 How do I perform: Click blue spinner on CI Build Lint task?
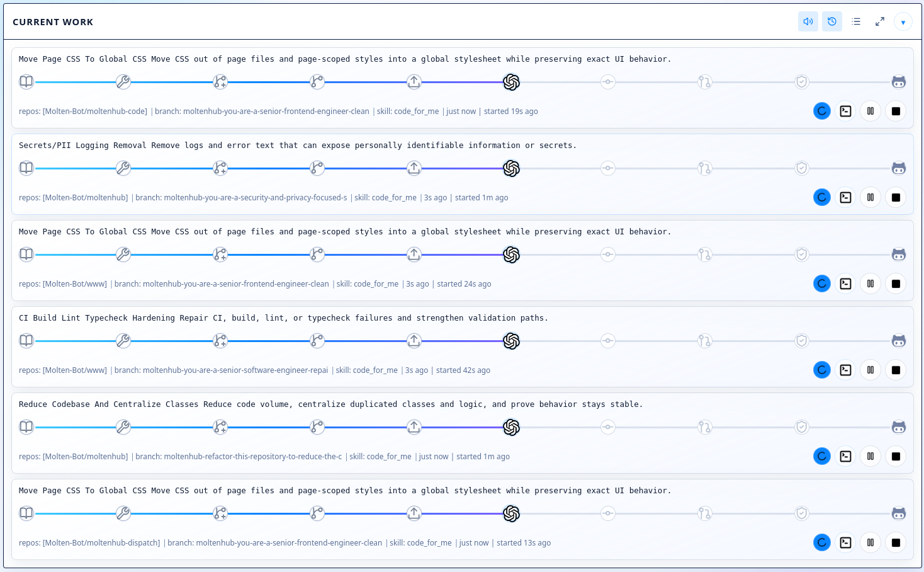tap(822, 370)
